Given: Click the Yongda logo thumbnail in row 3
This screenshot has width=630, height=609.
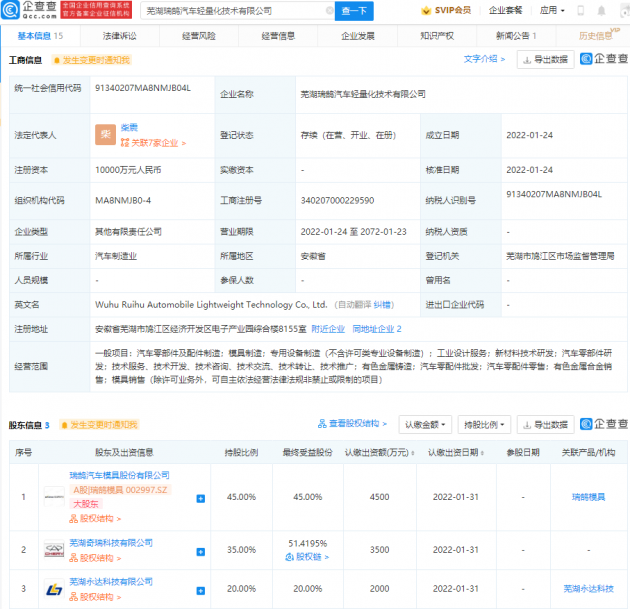Looking at the screenshot, I should [x=54, y=589].
